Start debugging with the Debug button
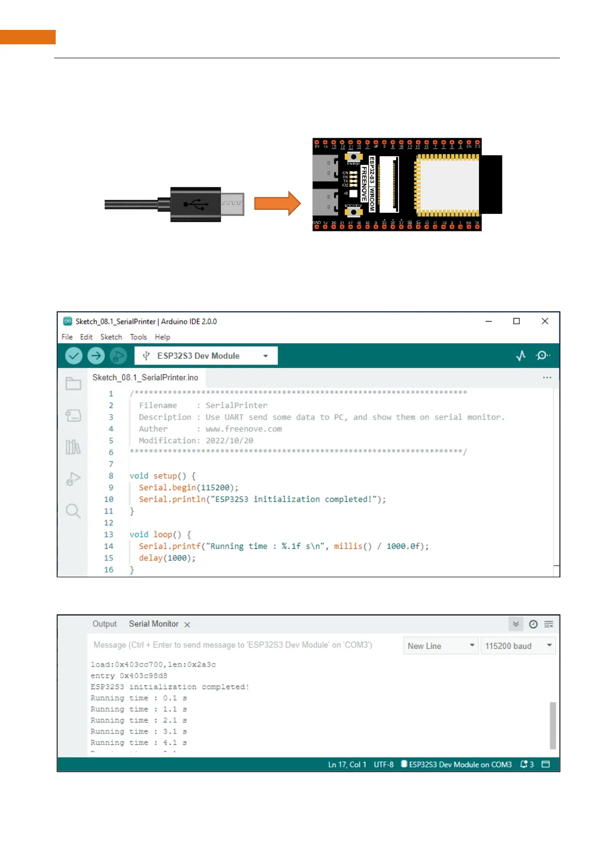Viewport: 614px width, 868px height. [x=118, y=356]
